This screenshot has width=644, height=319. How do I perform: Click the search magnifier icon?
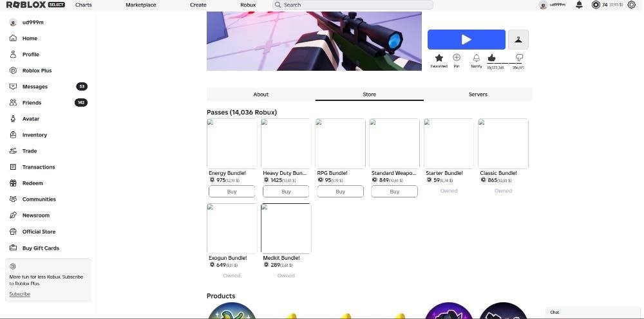coord(278,5)
